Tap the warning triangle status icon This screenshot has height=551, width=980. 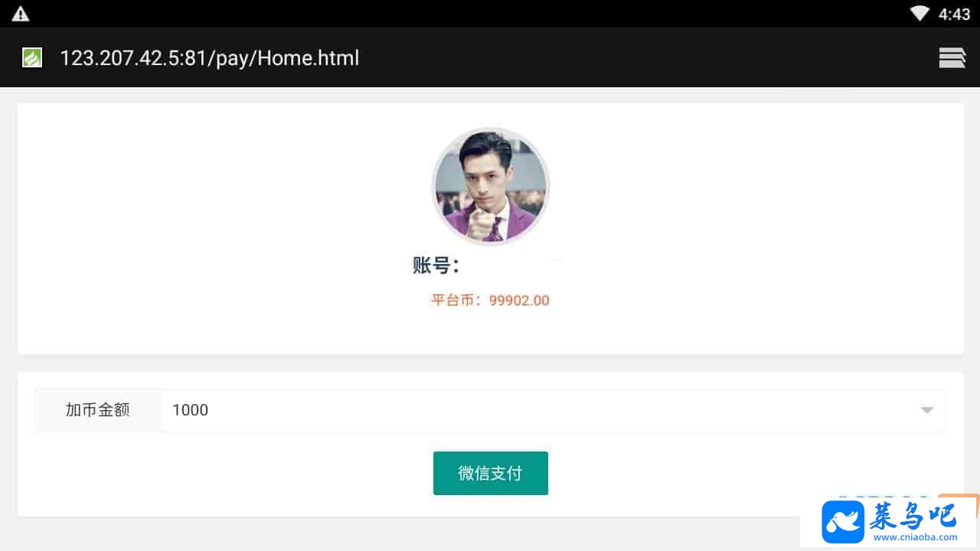21,14
